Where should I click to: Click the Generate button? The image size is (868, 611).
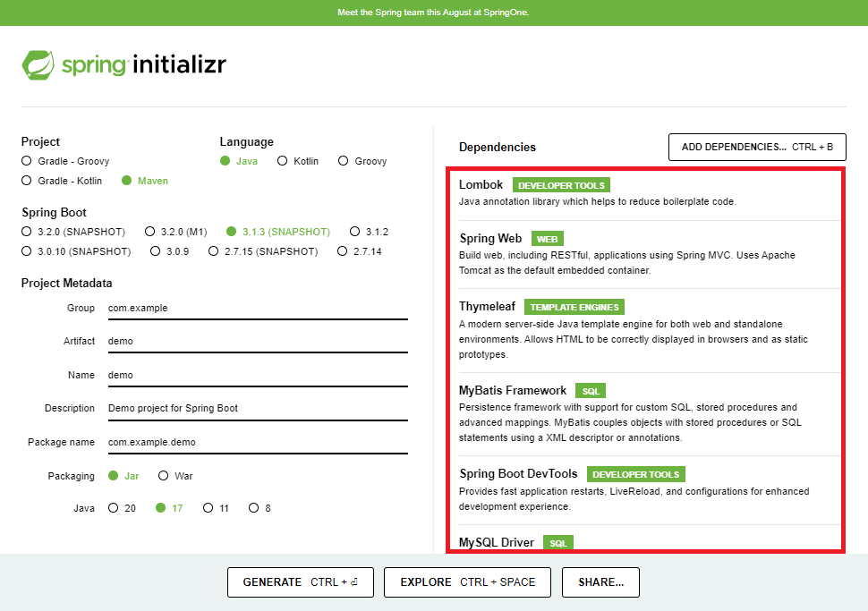click(x=301, y=582)
